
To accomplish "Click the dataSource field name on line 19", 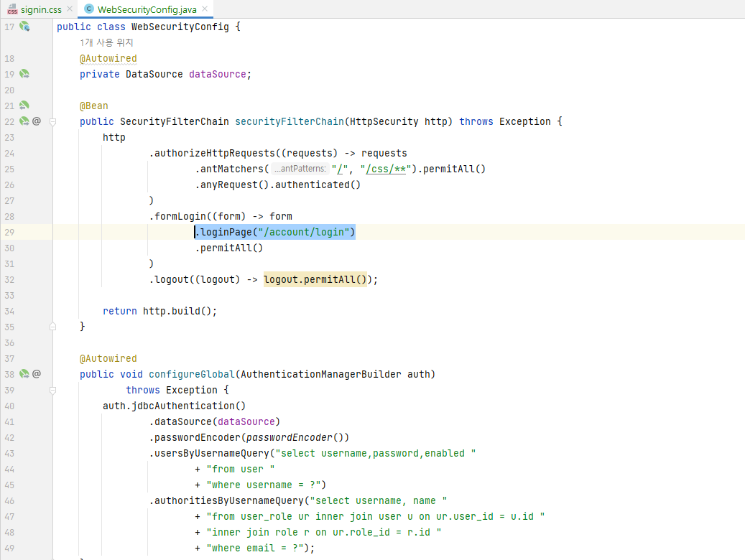I will 217,74.
